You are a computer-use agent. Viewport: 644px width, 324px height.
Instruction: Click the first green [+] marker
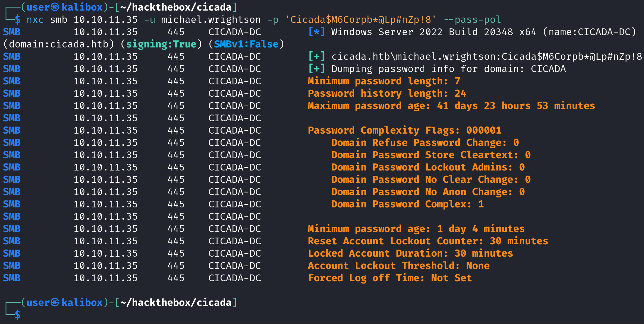coord(317,56)
